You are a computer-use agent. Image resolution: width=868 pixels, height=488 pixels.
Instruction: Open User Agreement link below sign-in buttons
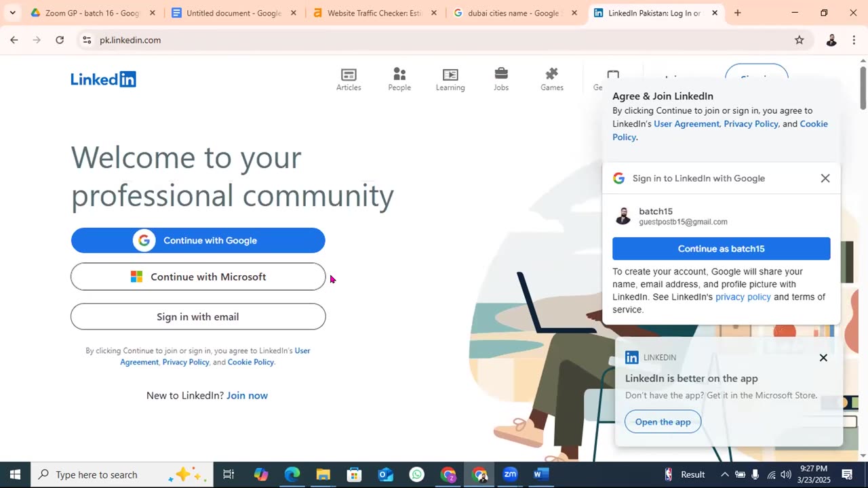click(215, 356)
